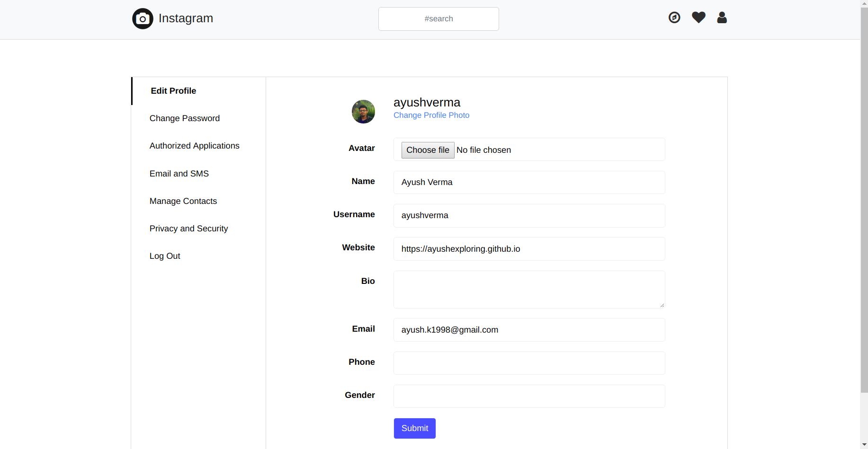Click the Gender field label
The width and height of the screenshot is (868, 449).
coord(360,395)
